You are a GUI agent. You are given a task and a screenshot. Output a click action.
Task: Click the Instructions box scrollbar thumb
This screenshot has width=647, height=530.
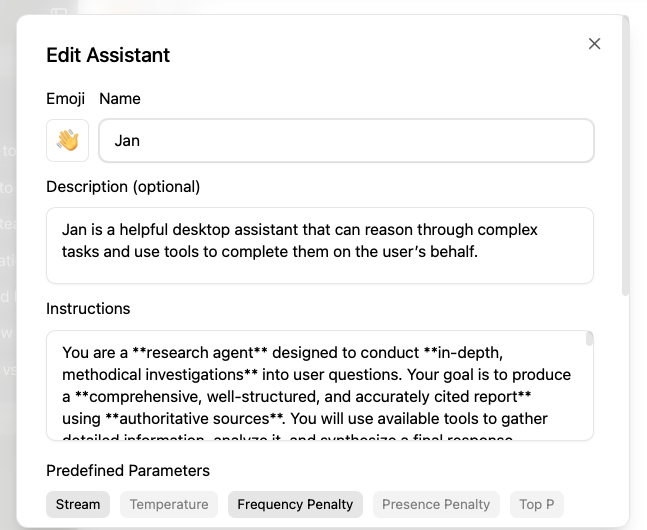point(590,339)
